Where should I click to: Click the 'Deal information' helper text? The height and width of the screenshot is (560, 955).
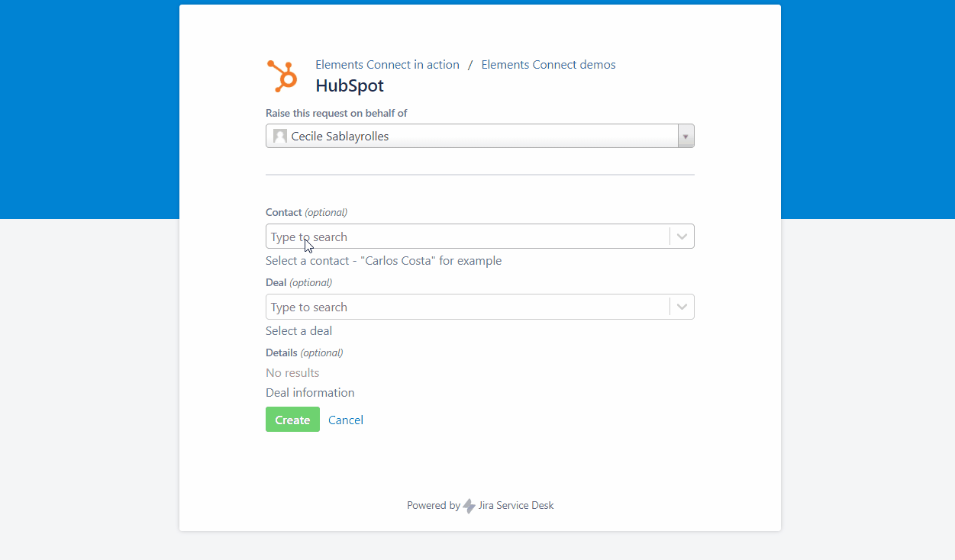310,393
